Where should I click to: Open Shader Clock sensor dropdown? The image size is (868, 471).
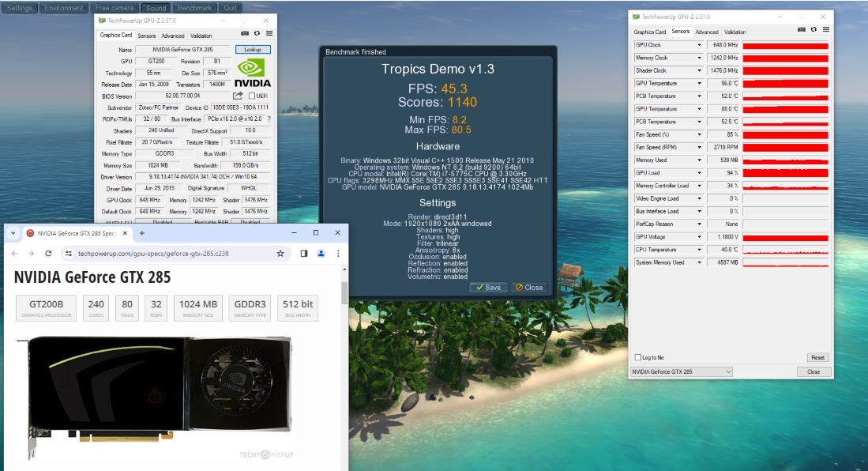699,70
